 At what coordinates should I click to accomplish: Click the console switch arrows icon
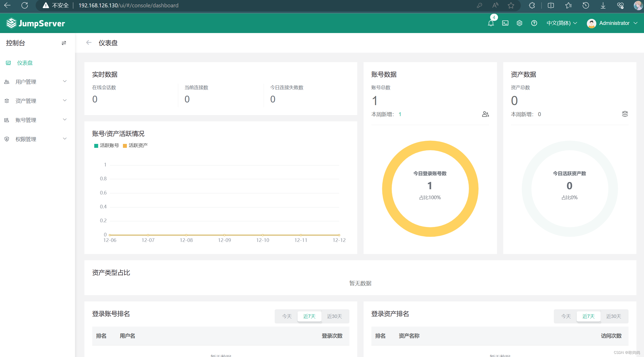click(x=64, y=43)
